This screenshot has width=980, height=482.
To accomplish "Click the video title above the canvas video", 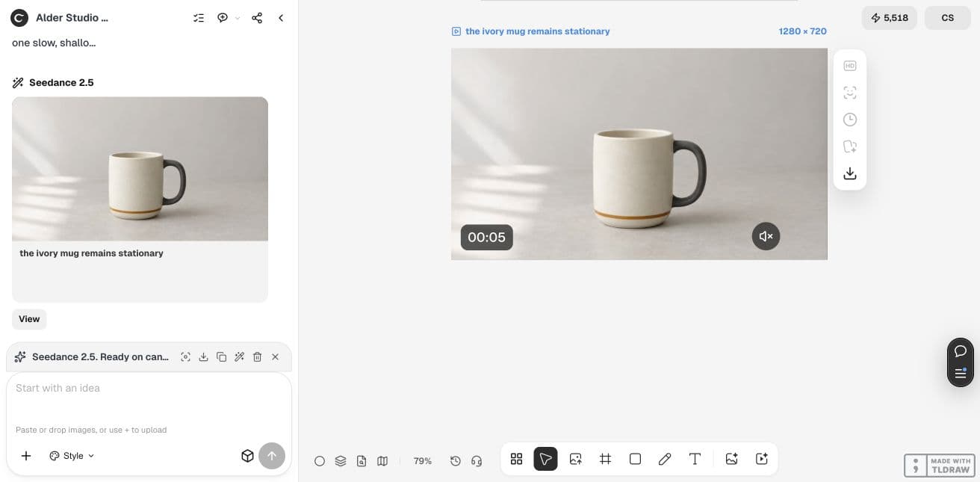I will [x=537, y=31].
